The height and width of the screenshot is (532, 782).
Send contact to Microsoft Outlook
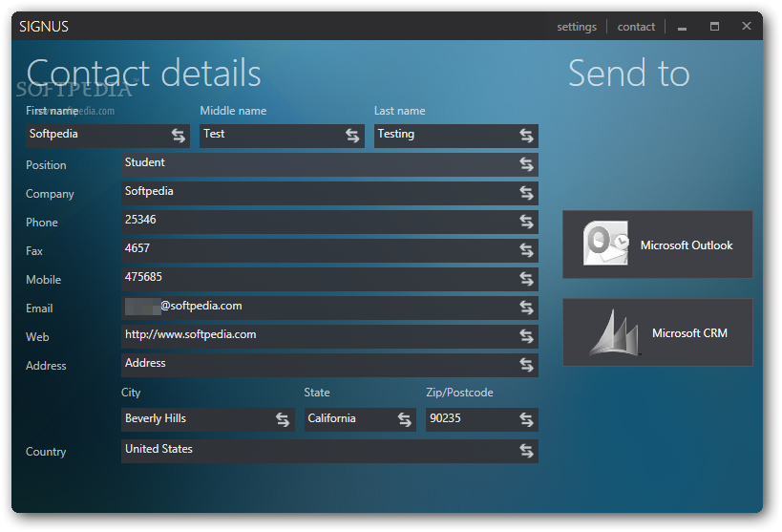(657, 245)
